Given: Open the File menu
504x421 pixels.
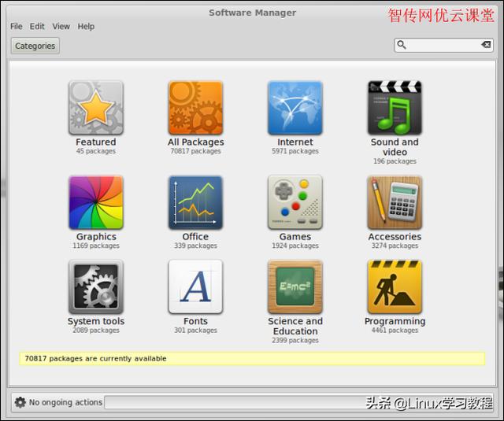Looking at the screenshot, I should (x=17, y=26).
